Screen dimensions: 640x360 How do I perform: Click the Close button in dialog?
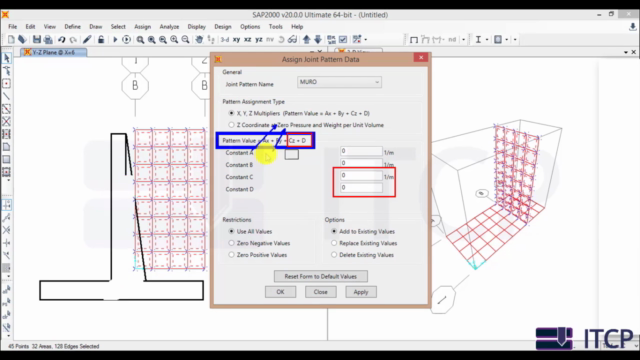[x=320, y=292]
